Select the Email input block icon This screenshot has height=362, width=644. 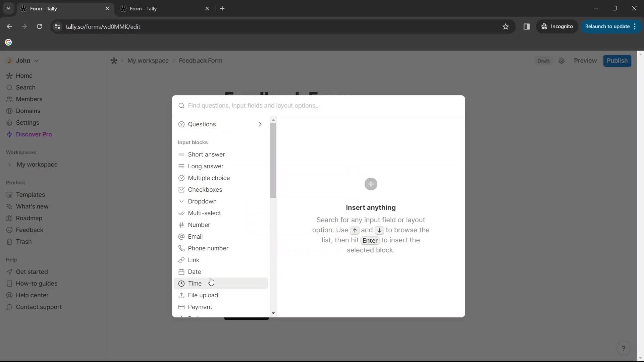click(181, 236)
